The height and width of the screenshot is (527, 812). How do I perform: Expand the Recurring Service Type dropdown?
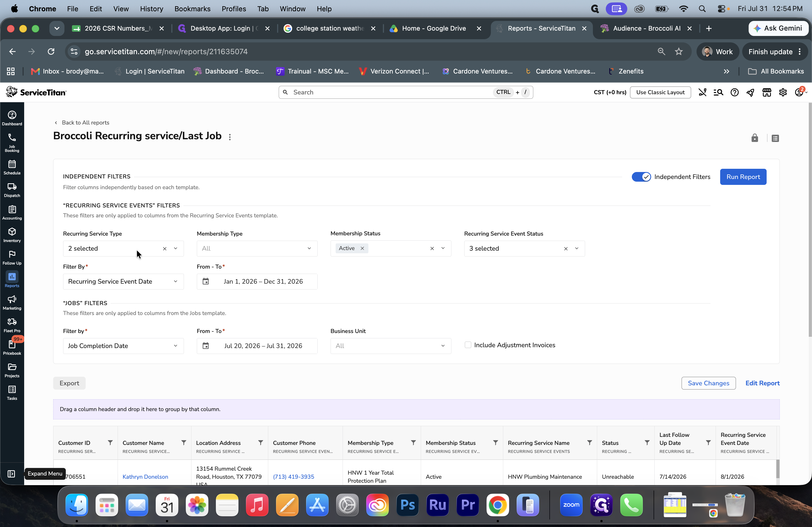coord(175,248)
